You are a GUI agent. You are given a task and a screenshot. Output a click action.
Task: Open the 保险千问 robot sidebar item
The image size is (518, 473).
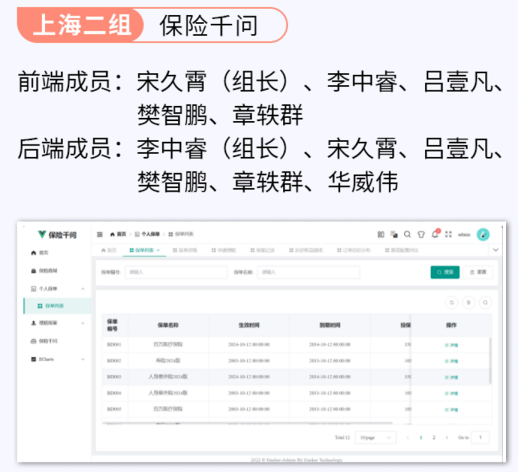(44, 341)
